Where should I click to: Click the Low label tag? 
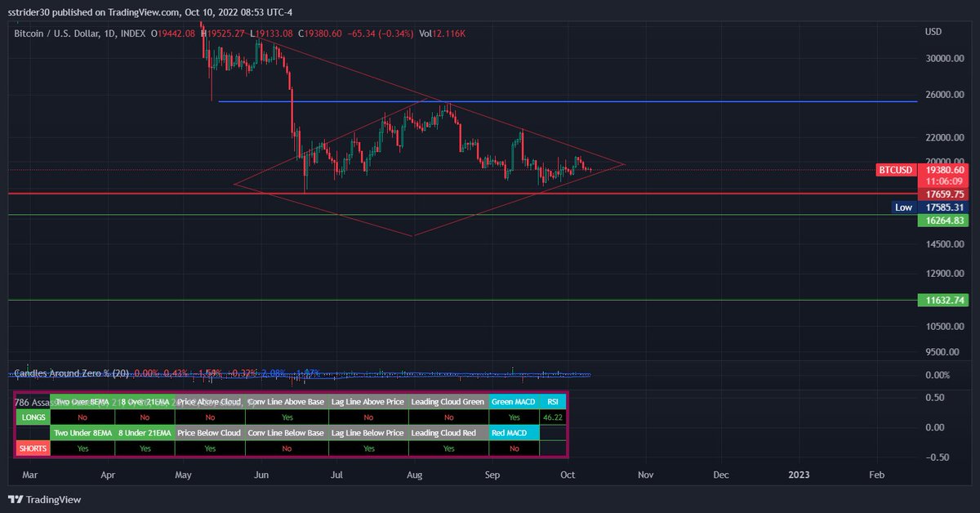903,207
